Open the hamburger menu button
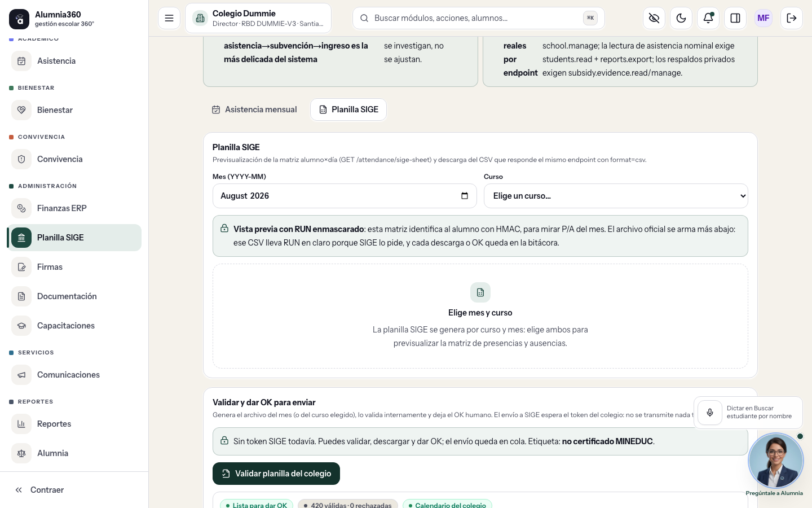 click(x=169, y=18)
